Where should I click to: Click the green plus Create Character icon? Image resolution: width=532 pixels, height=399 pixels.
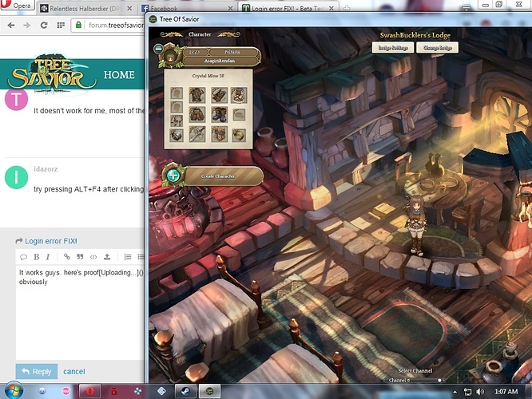tap(171, 176)
